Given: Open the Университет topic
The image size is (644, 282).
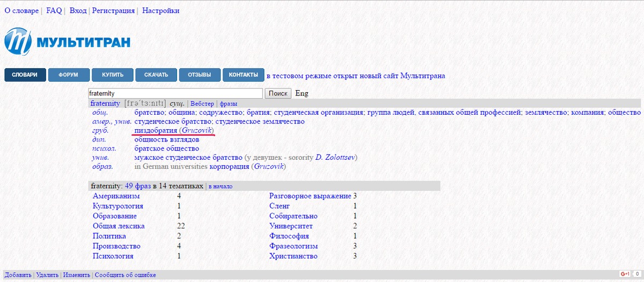Looking at the screenshot, I should point(291,226).
